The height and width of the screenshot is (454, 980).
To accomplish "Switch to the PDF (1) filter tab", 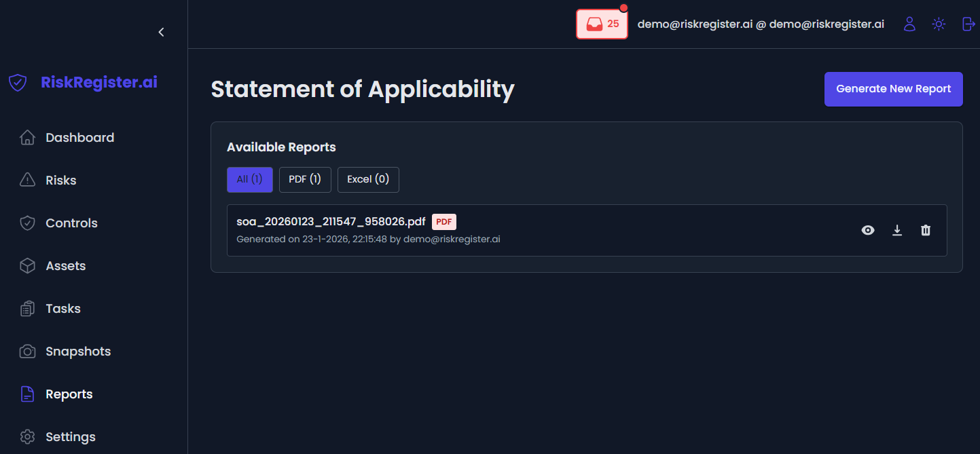I will click(x=305, y=179).
